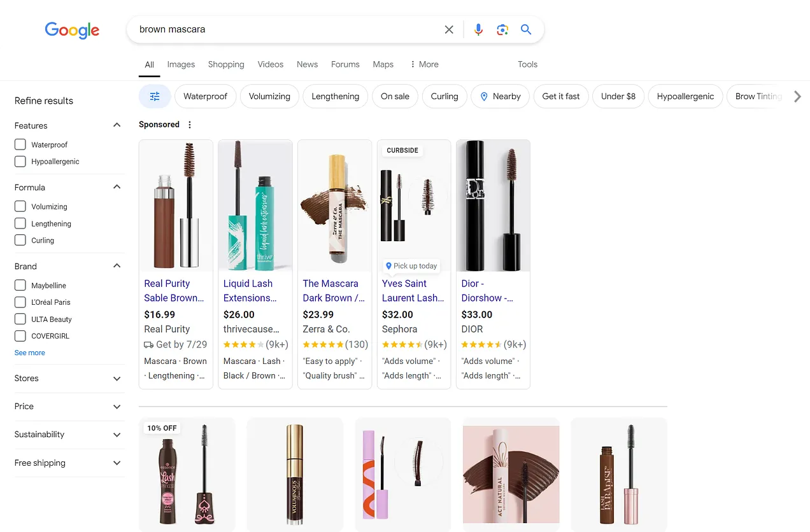Open the Videos tab
This screenshot has width=810, height=532.
tap(271, 64)
